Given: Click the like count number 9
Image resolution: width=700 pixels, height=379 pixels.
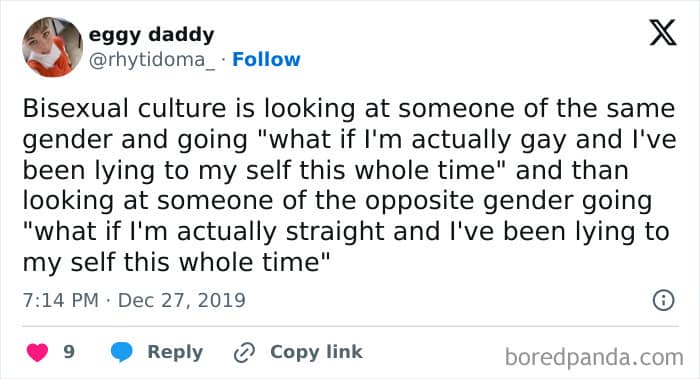Looking at the screenshot, I should [x=69, y=352].
